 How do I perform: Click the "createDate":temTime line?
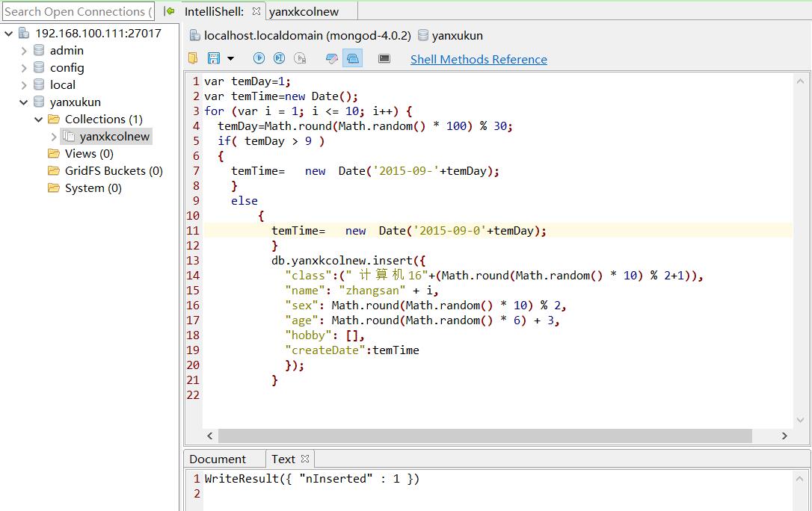tap(352, 350)
